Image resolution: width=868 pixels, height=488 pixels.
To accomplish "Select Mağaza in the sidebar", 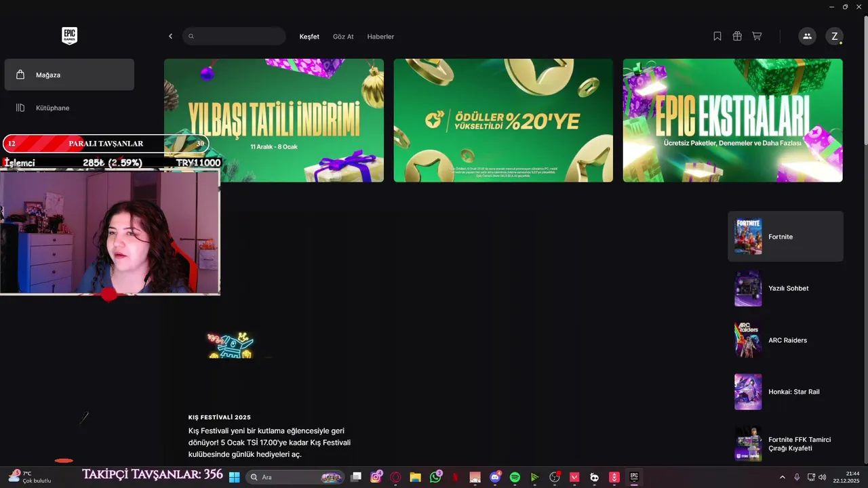I will [x=69, y=75].
